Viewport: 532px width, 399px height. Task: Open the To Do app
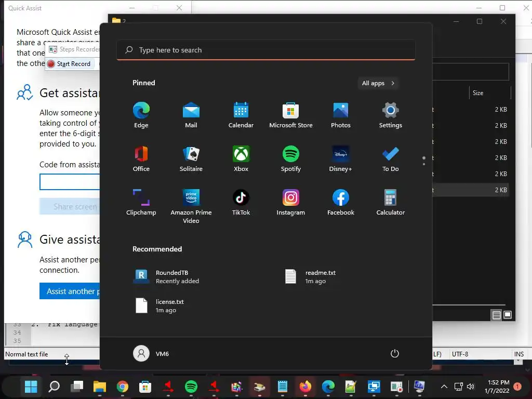point(391,159)
